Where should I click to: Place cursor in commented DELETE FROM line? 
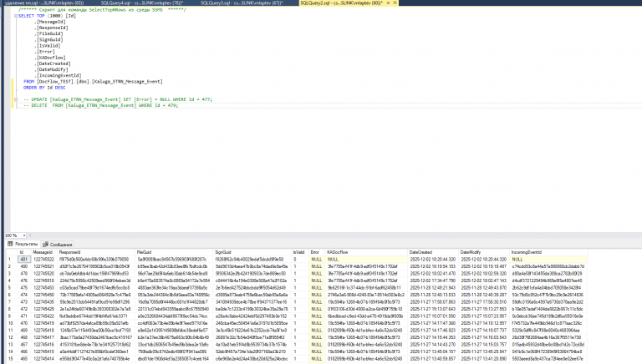click(100, 105)
